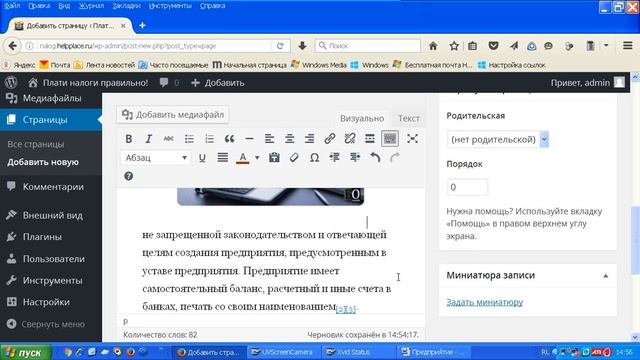This screenshot has width=640, height=360.
Task: Open Медиафайлы in the sidebar
Action: point(51,98)
